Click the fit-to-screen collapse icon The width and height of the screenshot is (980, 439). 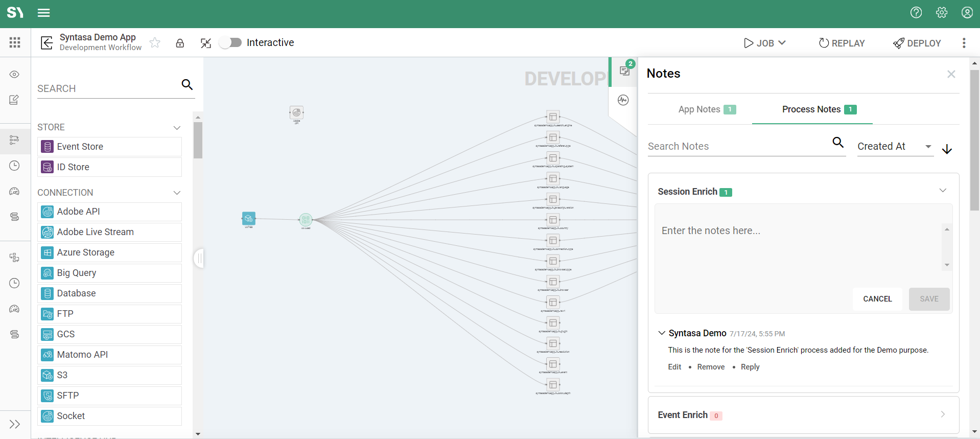(206, 43)
